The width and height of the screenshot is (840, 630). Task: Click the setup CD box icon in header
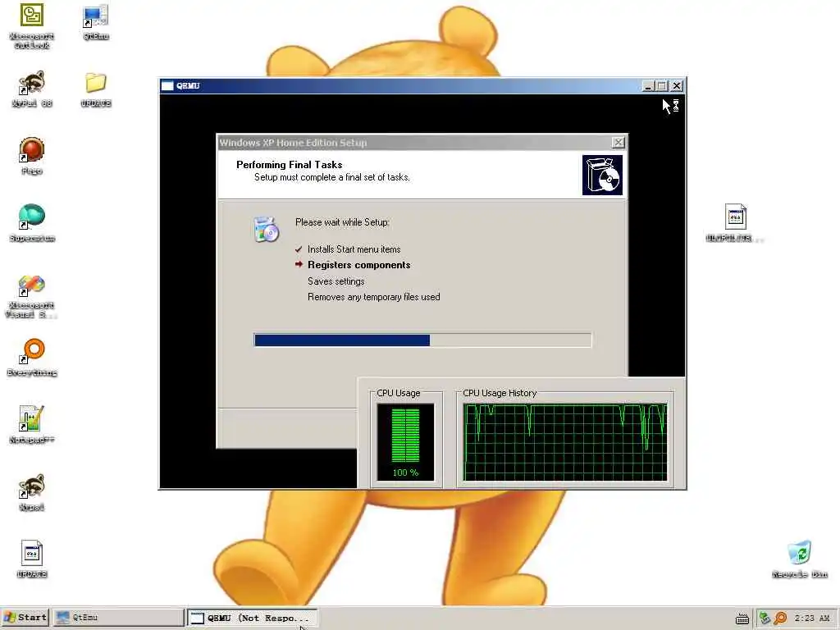point(602,176)
